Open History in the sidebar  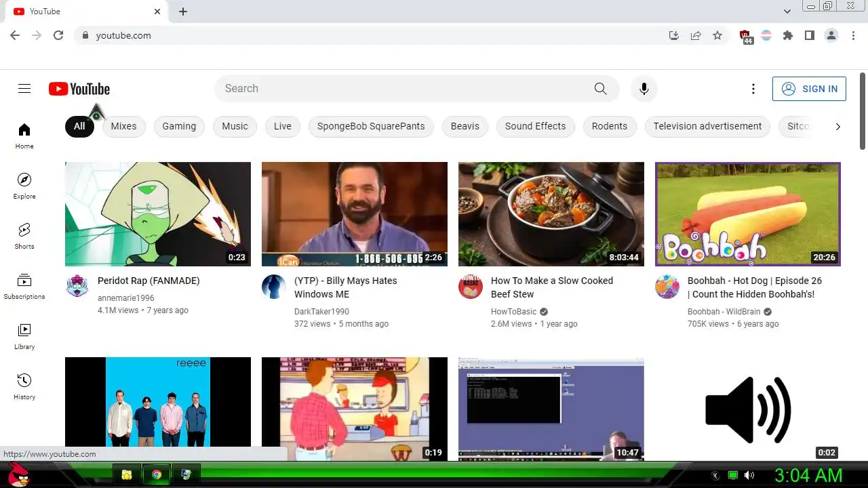pyautogui.click(x=24, y=386)
